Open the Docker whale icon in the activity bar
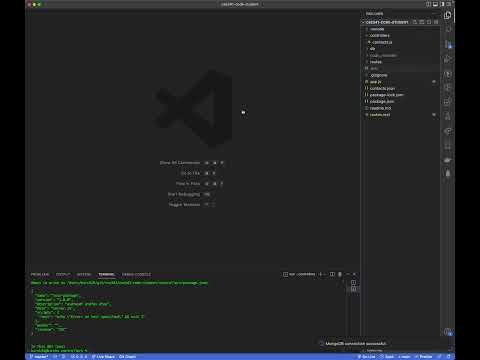Image resolution: width=480 pixels, height=360 pixels. click(x=448, y=160)
